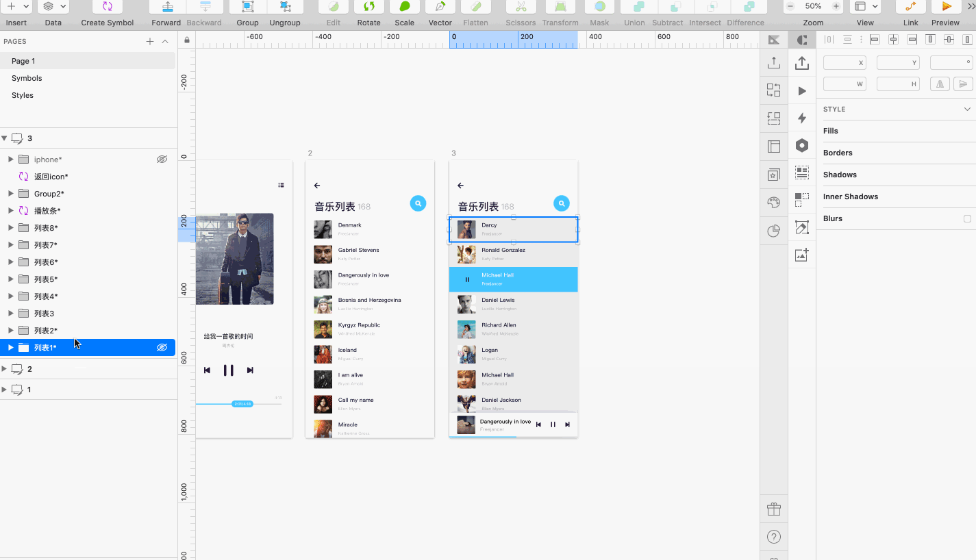Click the playback progress slider handle
Viewport: 976px width, 560px height.
tap(242, 404)
